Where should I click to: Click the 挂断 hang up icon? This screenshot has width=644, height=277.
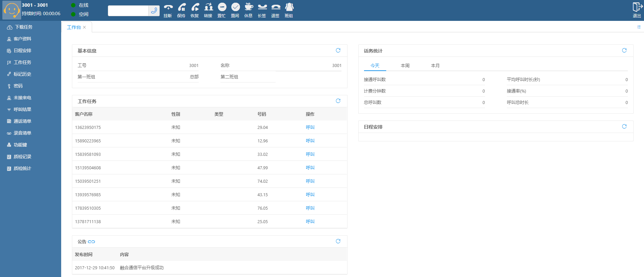pos(168,7)
